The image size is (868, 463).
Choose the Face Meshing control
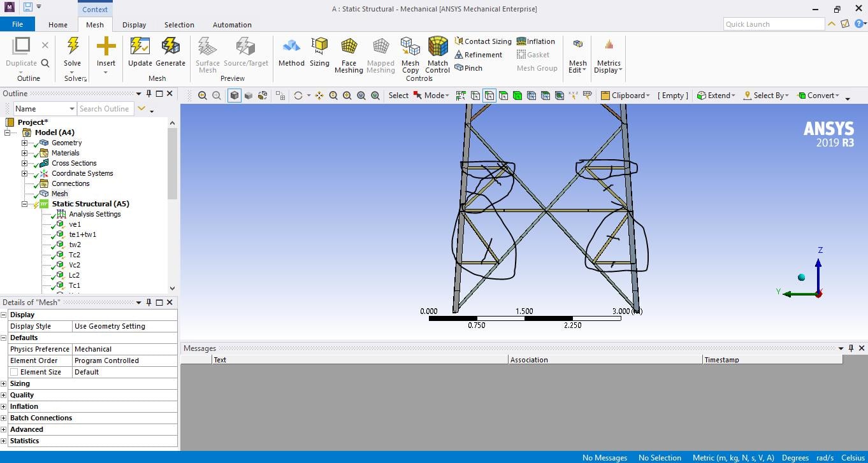click(x=349, y=55)
